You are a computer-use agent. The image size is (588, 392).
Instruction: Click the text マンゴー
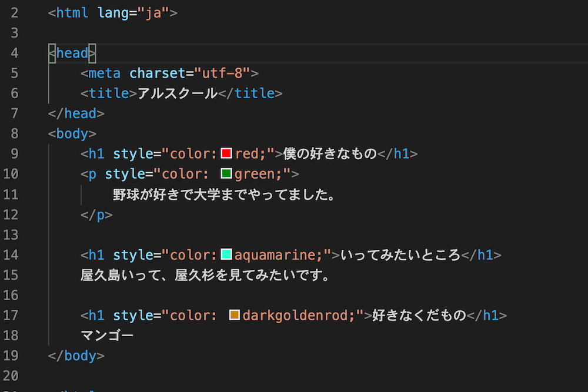pyautogui.click(x=107, y=336)
